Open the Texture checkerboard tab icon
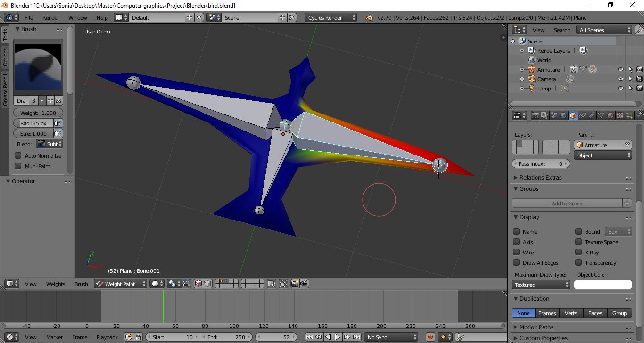The height and width of the screenshot is (343, 644). pos(620,115)
